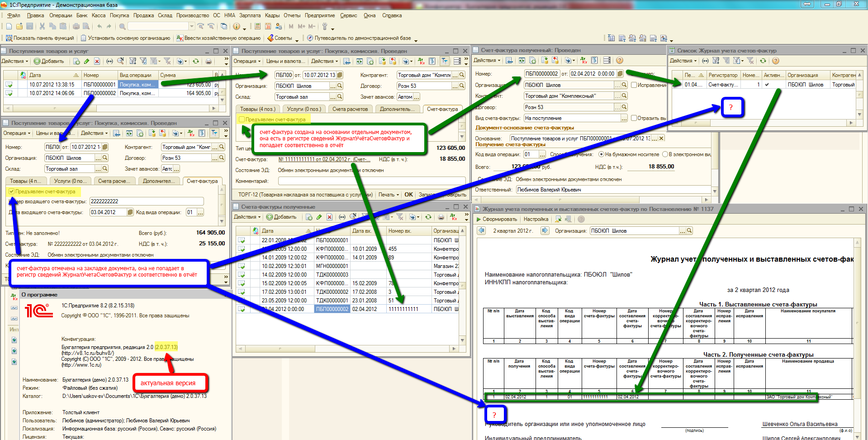Click the Cut scissors icon in the main toolbar
The width and height of the screenshot is (868, 440).
[x=43, y=26]
